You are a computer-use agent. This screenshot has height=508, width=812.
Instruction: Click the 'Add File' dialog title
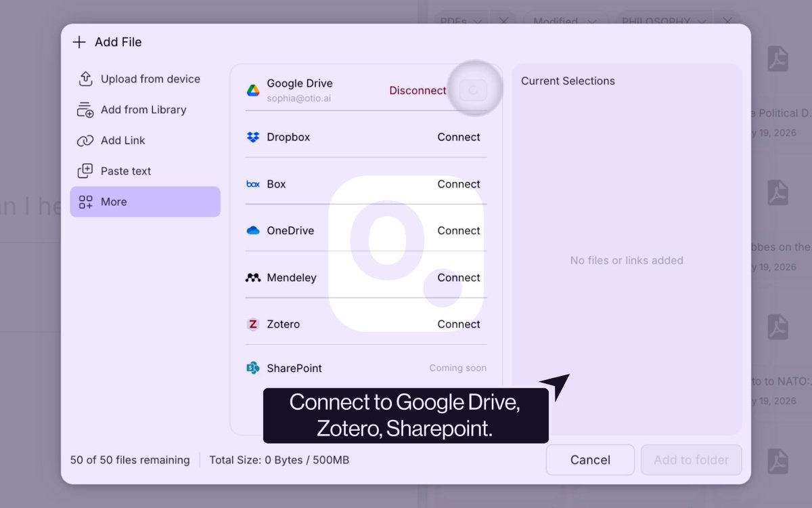click(x=118, y=42)
